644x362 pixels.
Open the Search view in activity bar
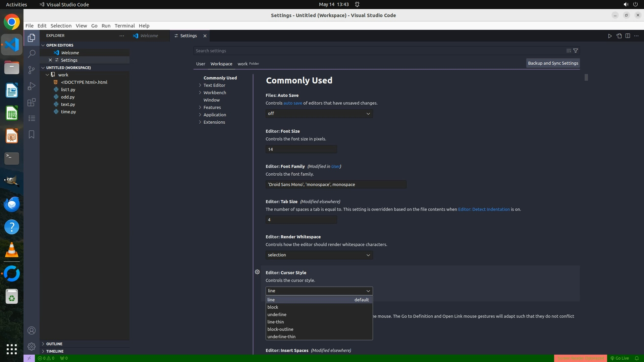pyautogui.click(x=32, y=54)
